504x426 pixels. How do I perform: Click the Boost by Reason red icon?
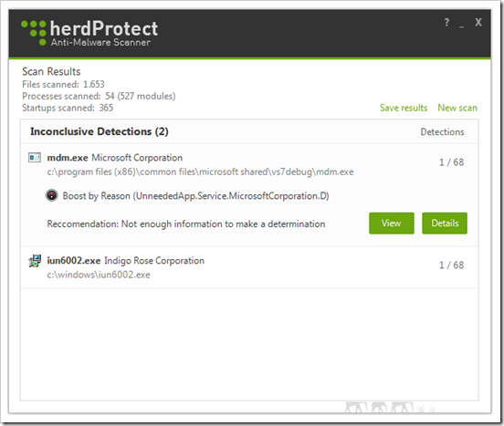pyautogui.click(x=51, y=195)
